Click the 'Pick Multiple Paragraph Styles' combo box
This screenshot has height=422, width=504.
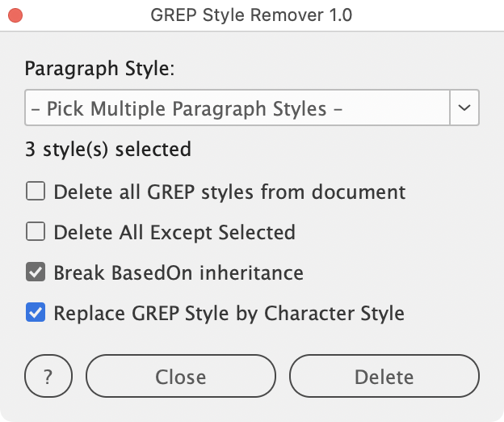pyautogui.click(x=237, y=108)
